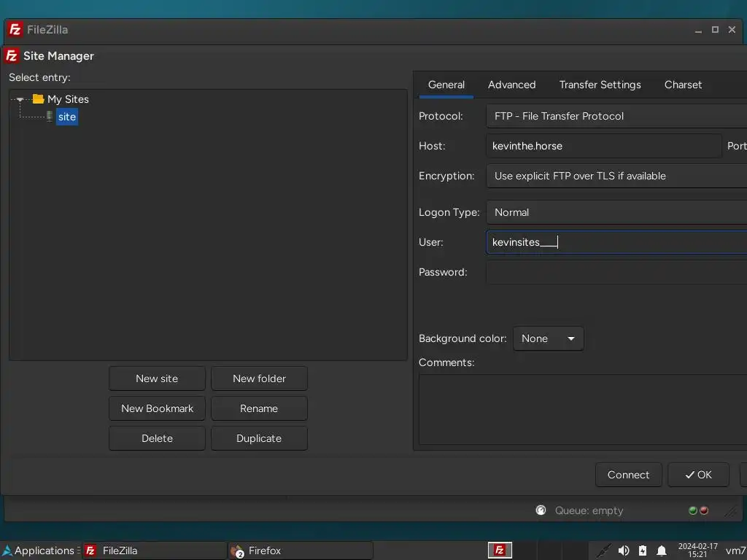Screen dimensions: 747x560
Task: Click the New folder button
Action: (x=259, y=378)
